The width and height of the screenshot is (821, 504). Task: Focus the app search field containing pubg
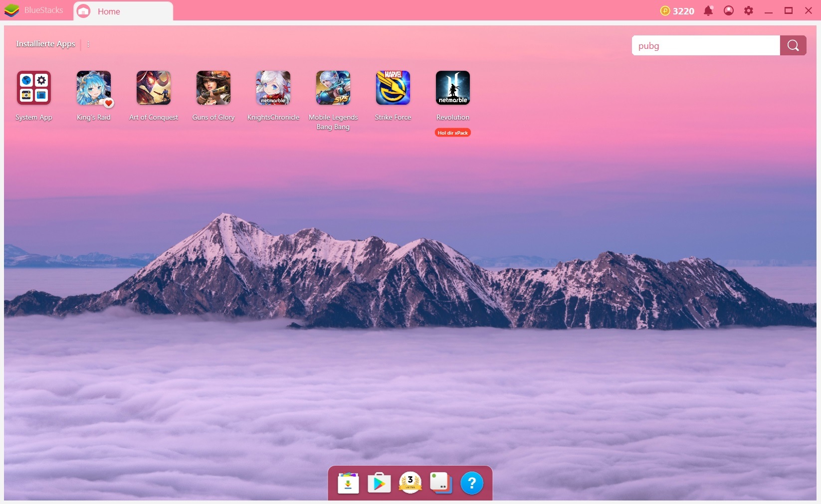tap(706, 45)
